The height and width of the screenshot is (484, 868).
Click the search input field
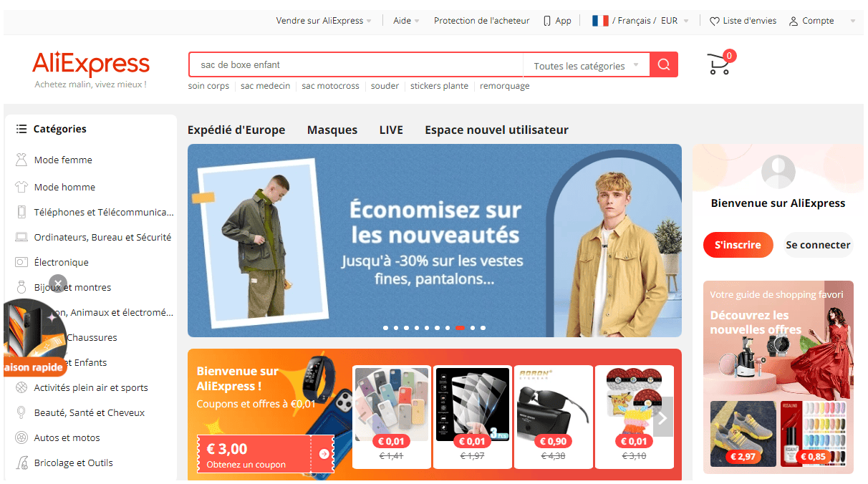click(x=356, y=64)
